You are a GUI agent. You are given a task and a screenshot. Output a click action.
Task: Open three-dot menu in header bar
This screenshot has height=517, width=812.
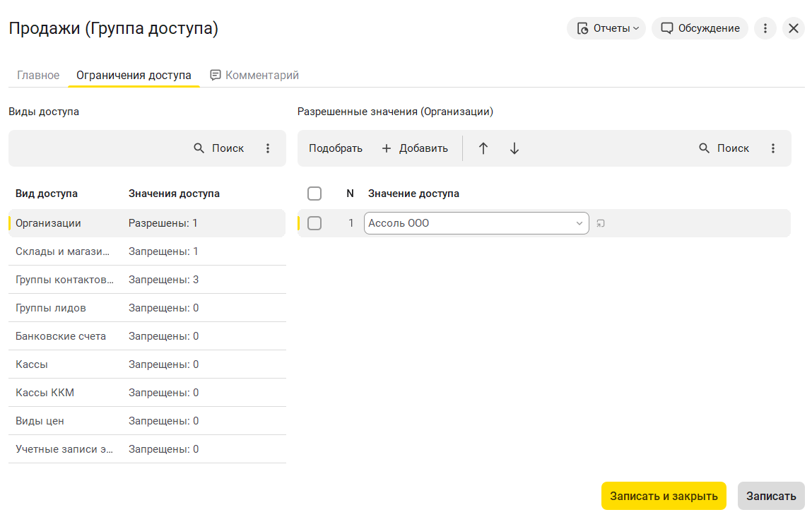coord(765,28)
